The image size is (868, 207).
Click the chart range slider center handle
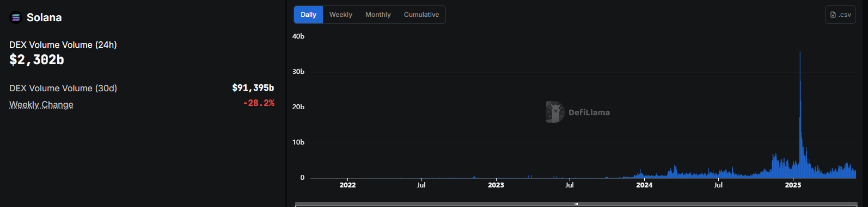pos(576,204)
